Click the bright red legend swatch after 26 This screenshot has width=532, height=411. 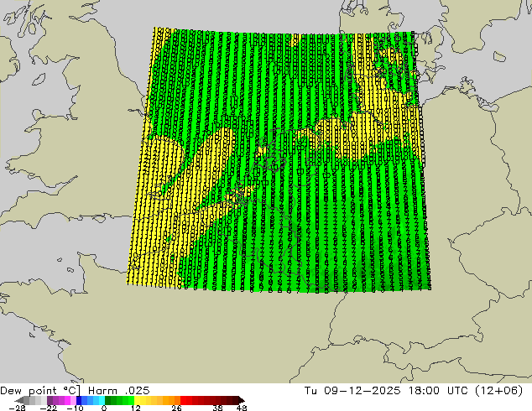pos(183,400)
